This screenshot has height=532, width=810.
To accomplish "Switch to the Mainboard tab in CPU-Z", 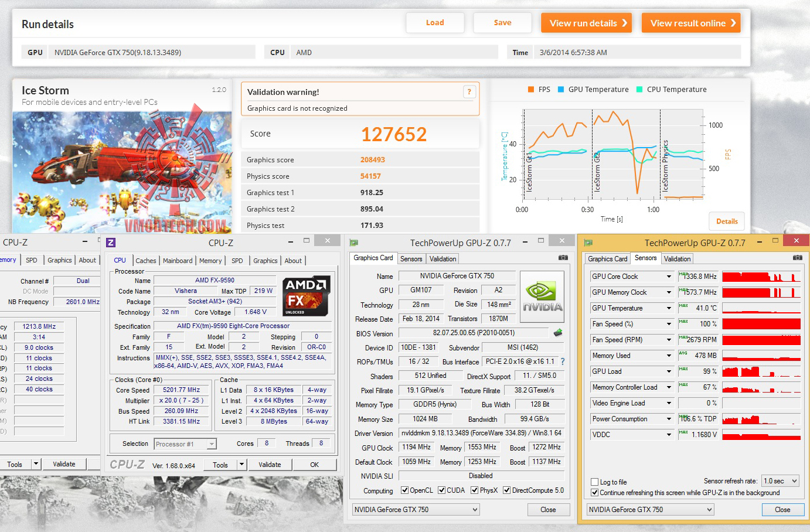I will pyautogui.click(x=178, y=261).
